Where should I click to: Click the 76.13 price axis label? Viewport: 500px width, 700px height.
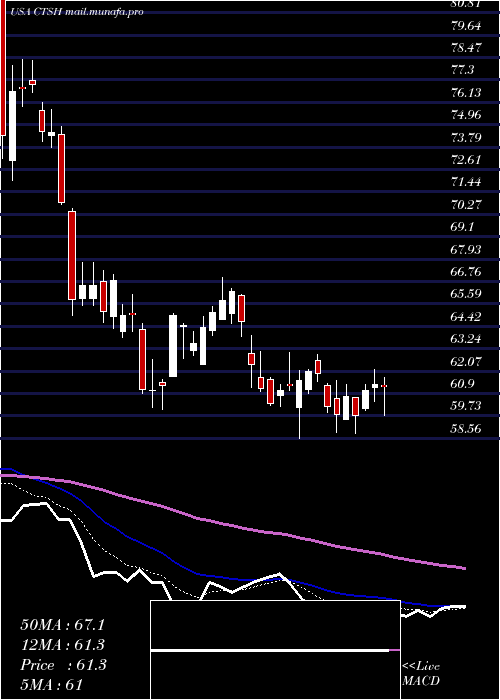tap(466, 93)
